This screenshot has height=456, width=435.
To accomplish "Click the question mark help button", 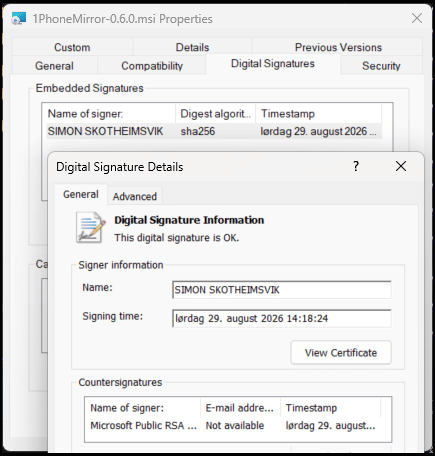I will pos(356,166).
